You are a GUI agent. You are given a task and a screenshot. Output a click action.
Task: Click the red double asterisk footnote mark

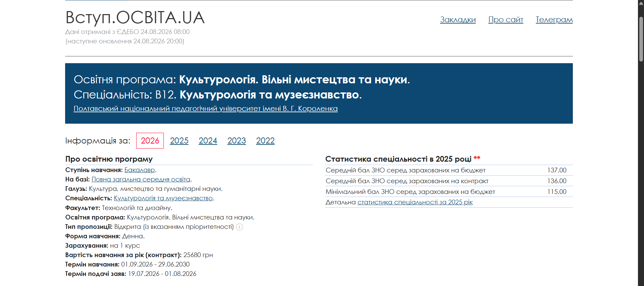click(x=477, y=158)
